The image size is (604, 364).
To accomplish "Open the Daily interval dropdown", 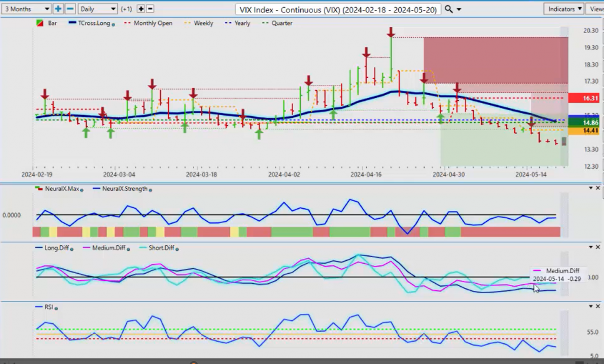I will (97, 9).
